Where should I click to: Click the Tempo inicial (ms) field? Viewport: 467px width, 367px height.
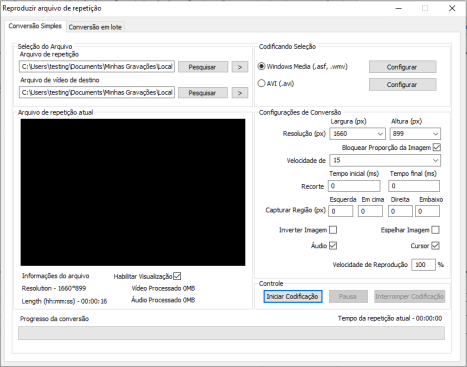click(354, 186)
